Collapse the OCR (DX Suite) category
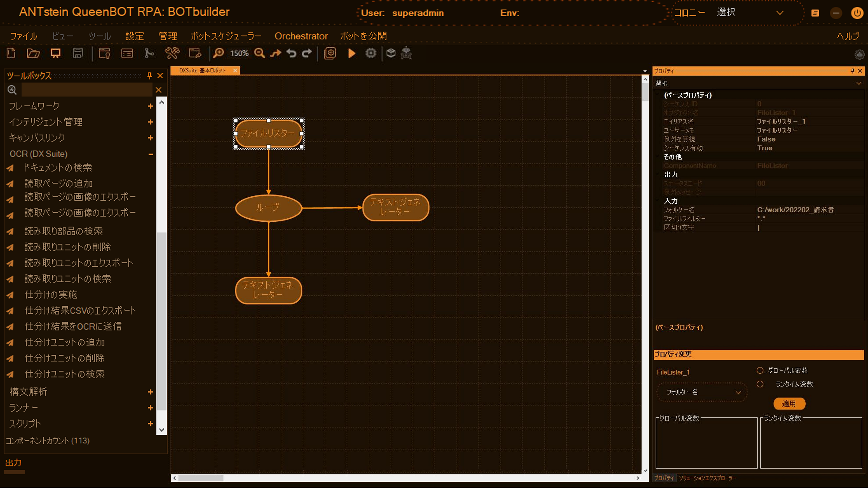Screen dimensions: 868x490 [150, 154]
